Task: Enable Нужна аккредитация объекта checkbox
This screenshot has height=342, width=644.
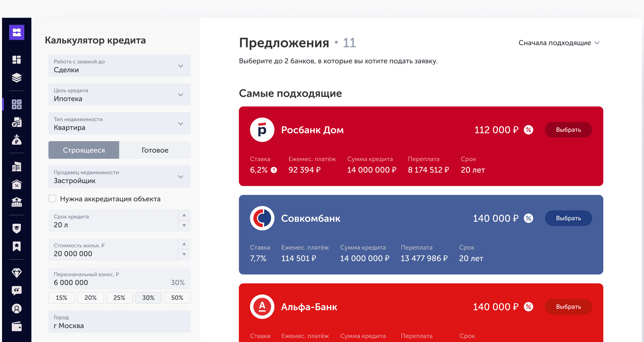Action: pos(52,198)
